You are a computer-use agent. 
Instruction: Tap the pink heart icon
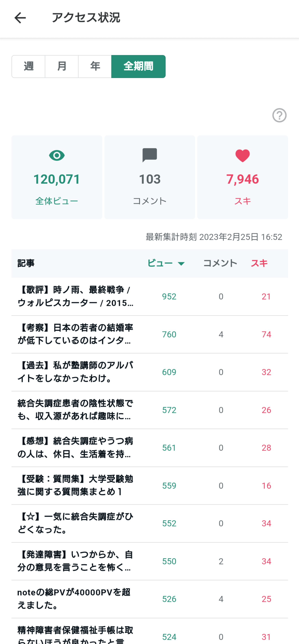coord(242,155)
